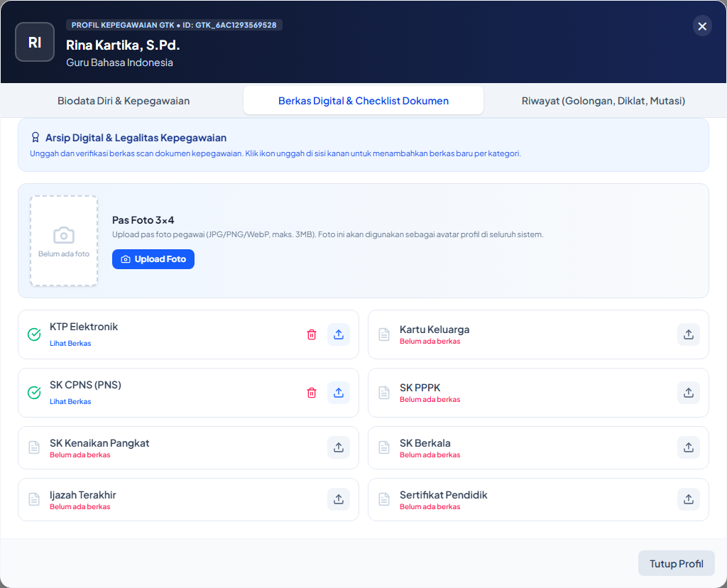Viewport: 727px width, 588px height.
Task: Click 'Belum ada berkas' under SK Berkala
Action: point(430,455)
